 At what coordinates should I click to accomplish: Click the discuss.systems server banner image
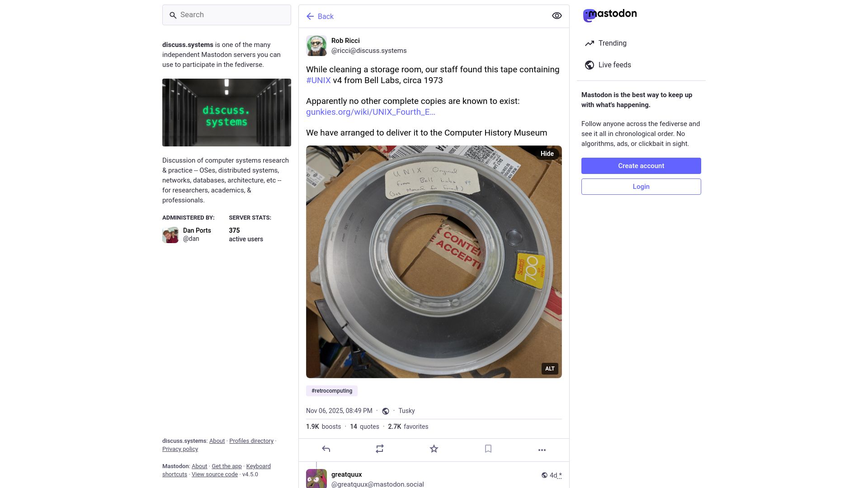(x=226, y=113)
